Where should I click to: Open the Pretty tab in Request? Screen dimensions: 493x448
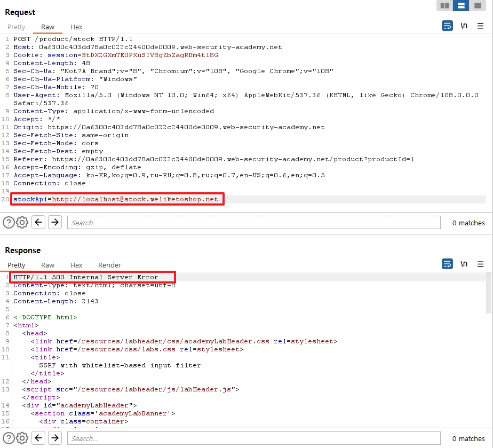pos(17,27)
